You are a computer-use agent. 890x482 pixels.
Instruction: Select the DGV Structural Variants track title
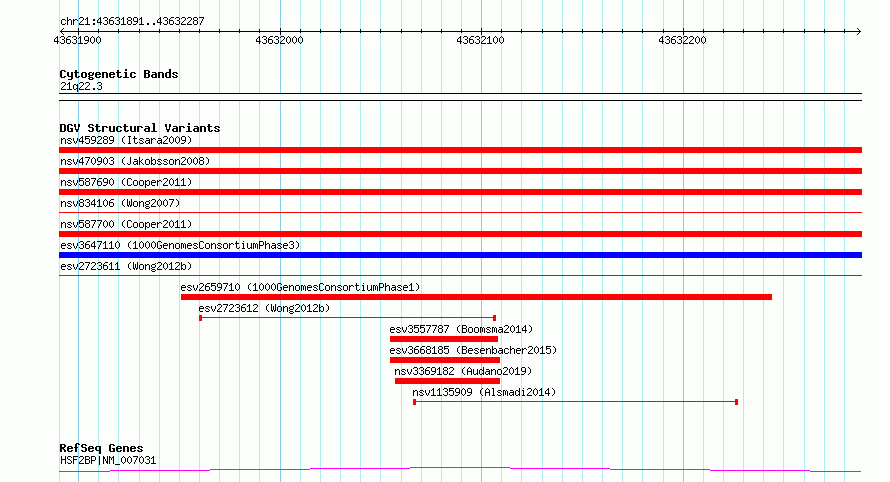pos(140,128)
